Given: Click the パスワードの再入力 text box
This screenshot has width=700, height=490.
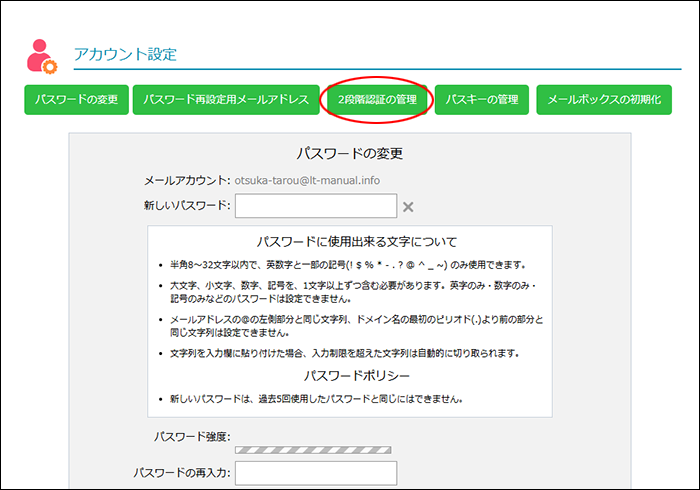Looking at the screenshot, I should (316, 473).
